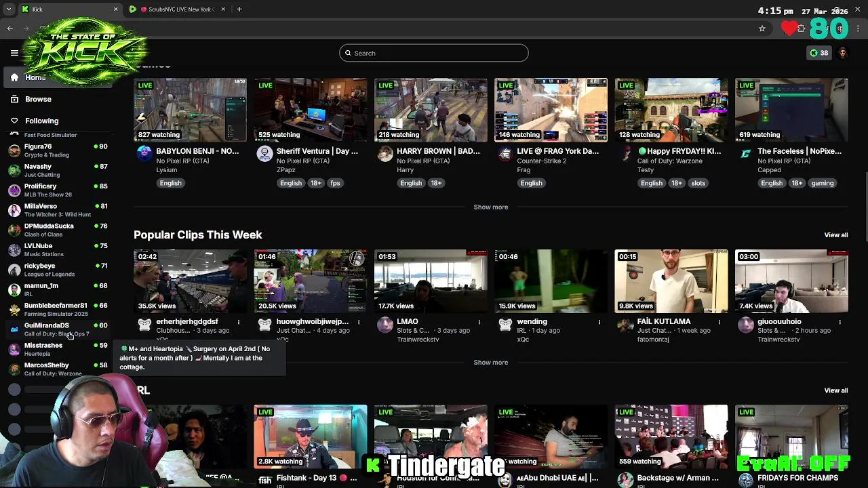The image size is (868, 488).
Task: Open BABYLON BENJI channel avatar
Action: 144,154
